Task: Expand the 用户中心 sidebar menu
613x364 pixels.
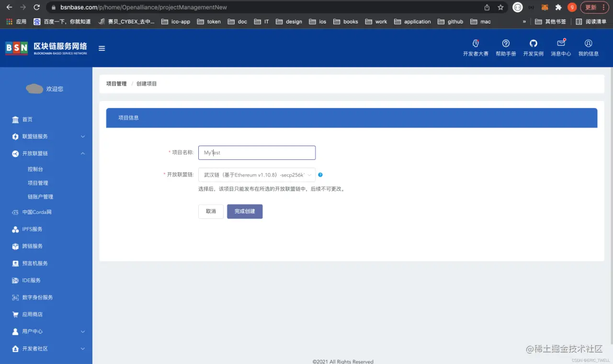Action: click(46, 331)
